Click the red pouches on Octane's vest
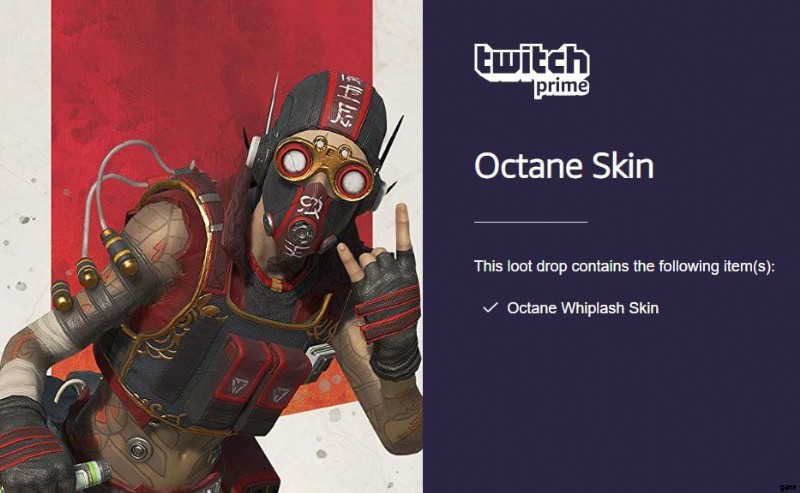Screen dimensions: 800x493 [x=258, y=378]
